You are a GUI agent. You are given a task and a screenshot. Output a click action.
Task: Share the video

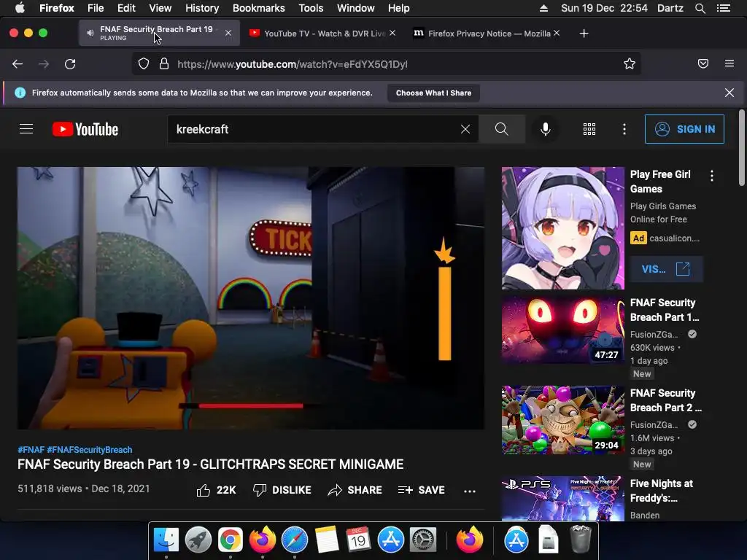[x=355, y=490]
